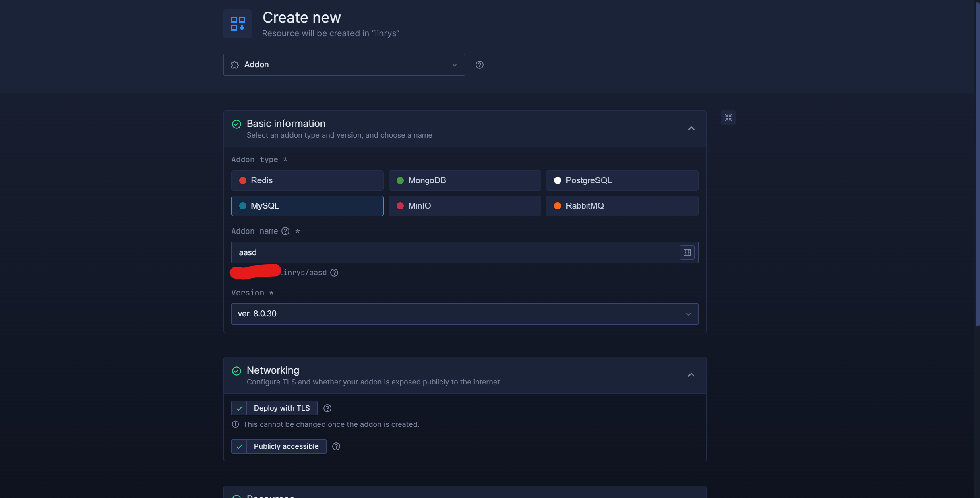
Task: Click help icon next to Deploy with TLS
Action: tap(327, 408)
